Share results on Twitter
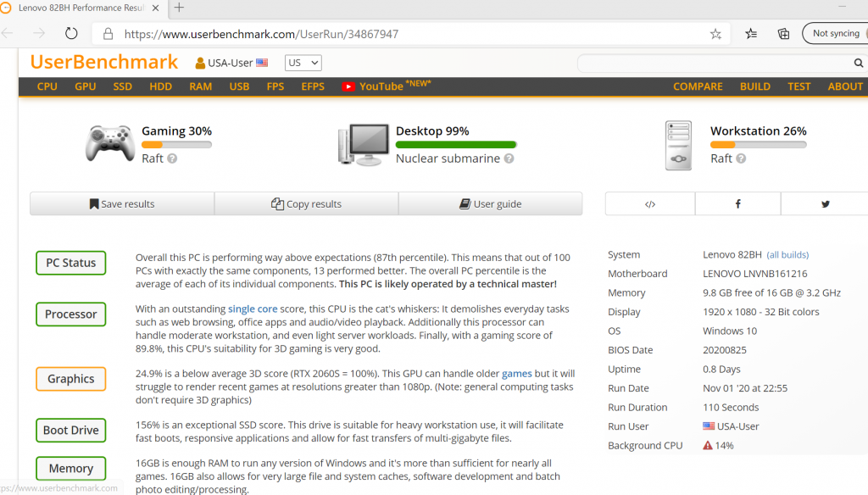 coord(825,203)
